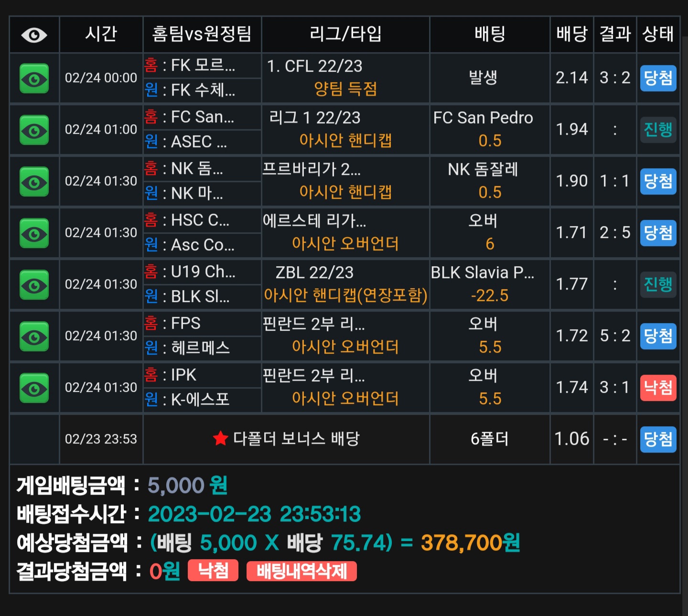
Task: Click green eye icon for NK 돔잘레 match
Action: click(x=34, y=182)
